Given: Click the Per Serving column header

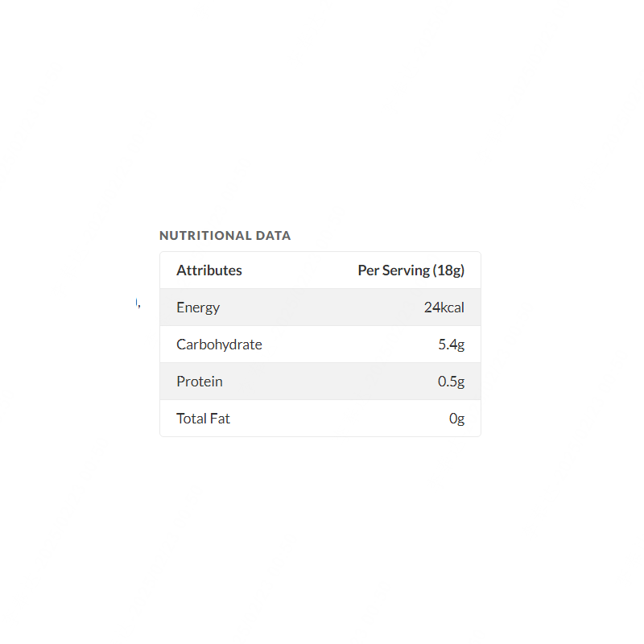Looking at the screenshot, I should click(x=411, y=270).
